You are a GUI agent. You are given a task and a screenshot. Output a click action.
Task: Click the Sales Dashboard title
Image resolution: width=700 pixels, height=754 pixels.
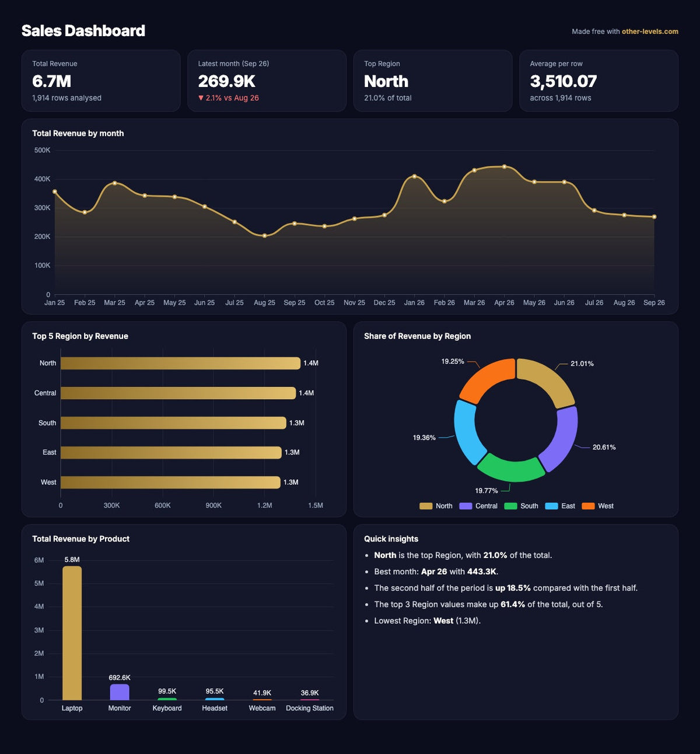(x=83, y=31)
